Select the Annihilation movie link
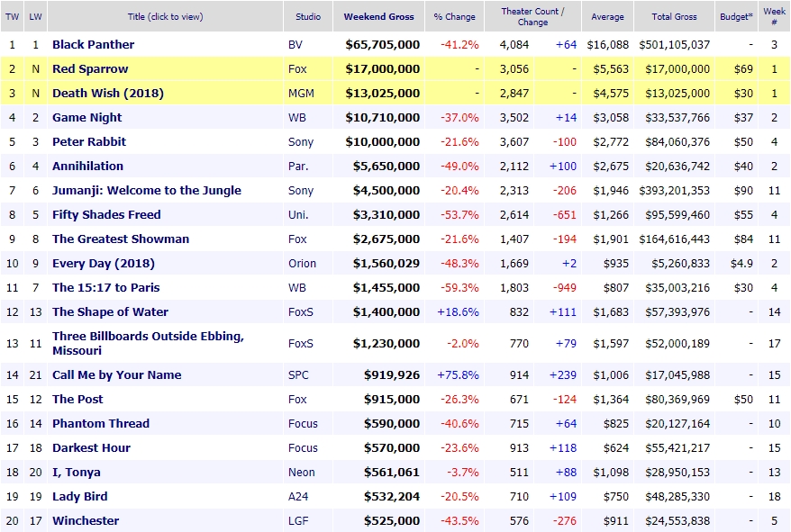This screenshot has width=791, height=532. (x=87, y=166)
